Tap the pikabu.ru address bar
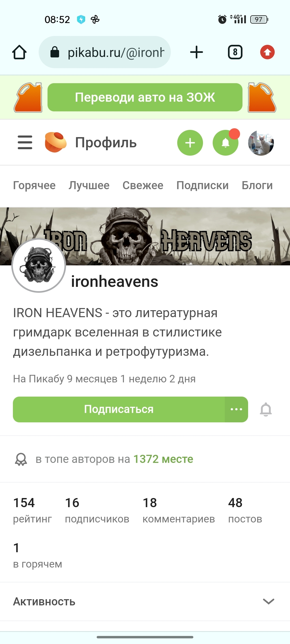 point(105,52)
